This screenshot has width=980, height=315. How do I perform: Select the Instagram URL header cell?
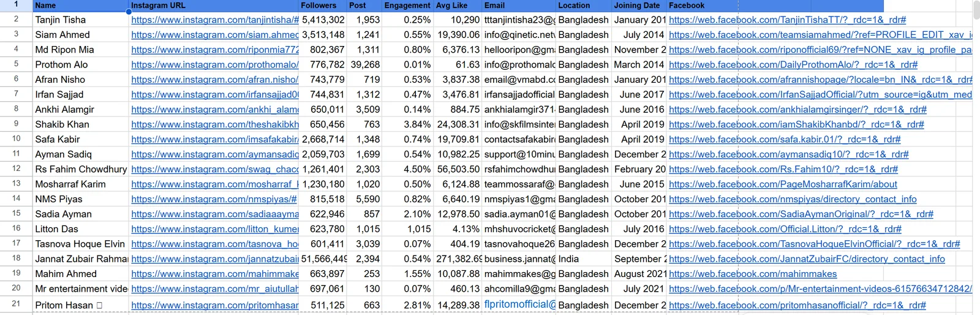tap(214, 6)
